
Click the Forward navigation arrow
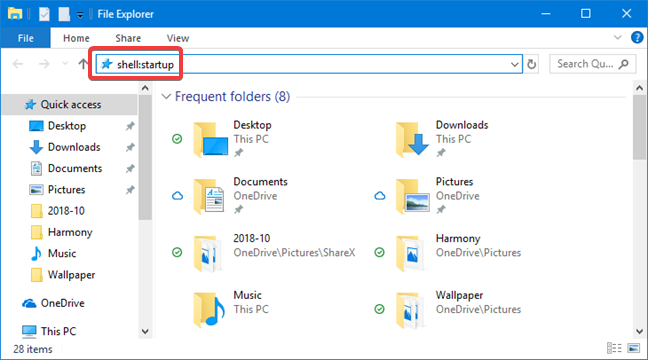pos(44,64)
